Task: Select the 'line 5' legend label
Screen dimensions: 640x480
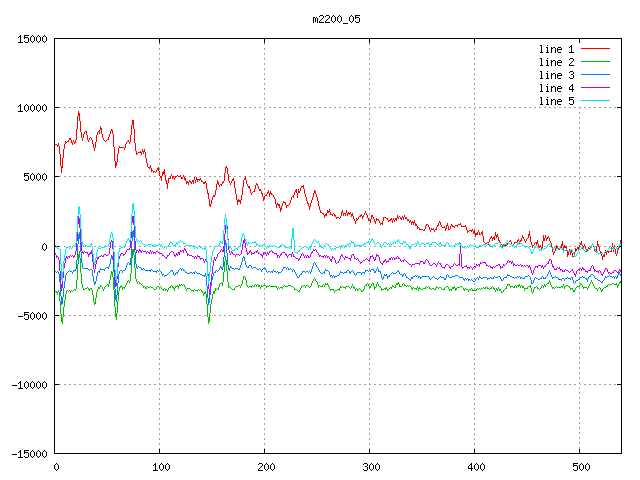Action: pyautogui.click(x=556, y=101)
